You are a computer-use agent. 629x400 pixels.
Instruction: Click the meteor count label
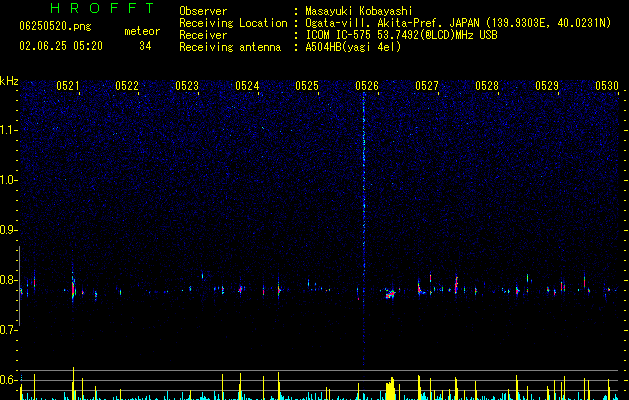142,31
